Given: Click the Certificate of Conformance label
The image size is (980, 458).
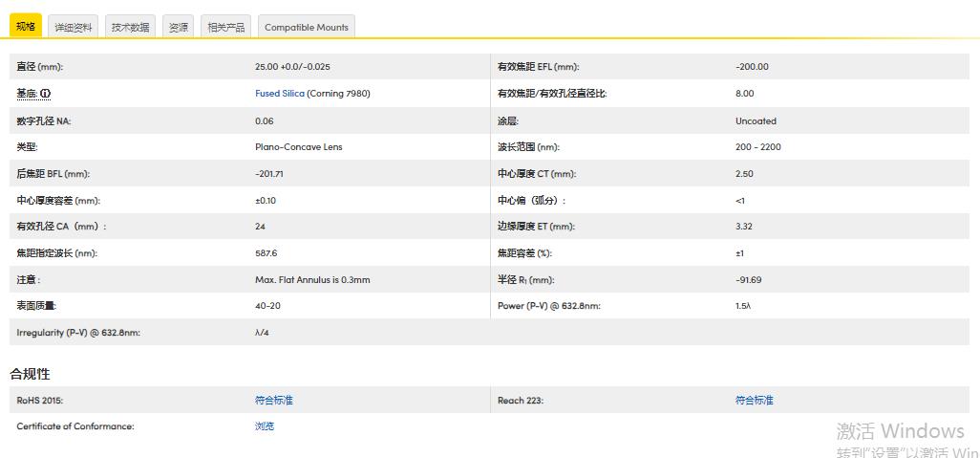Looking at the screenshot, I should (75, 426).
